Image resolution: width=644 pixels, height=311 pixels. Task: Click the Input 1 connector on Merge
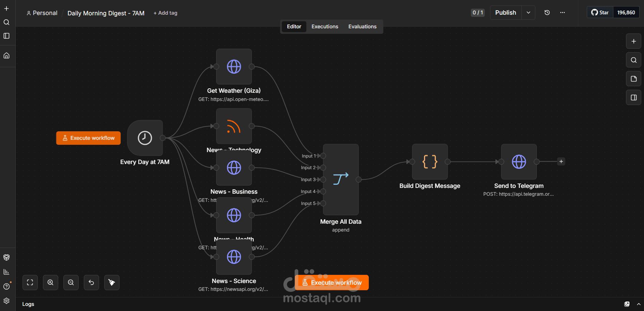[323, 156]
